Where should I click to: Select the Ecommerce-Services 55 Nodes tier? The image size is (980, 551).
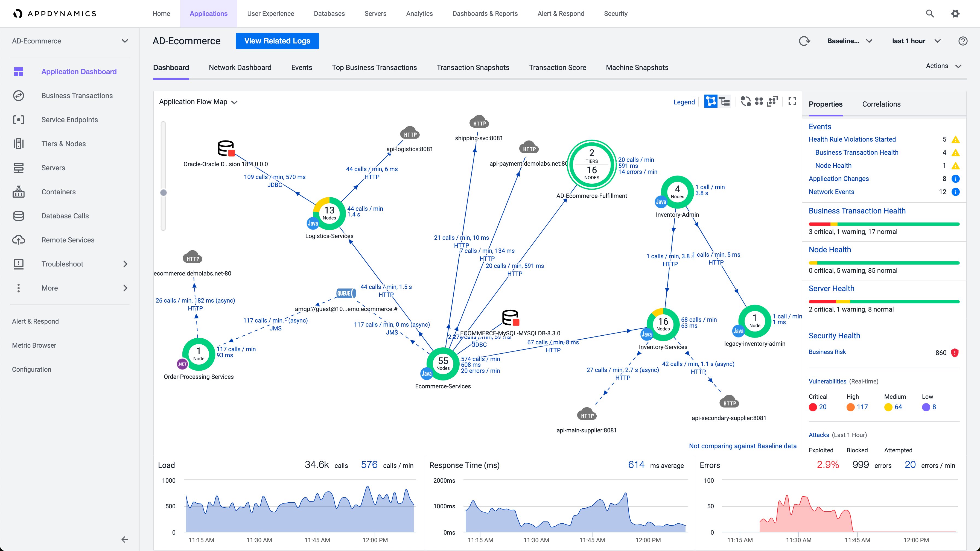click(443, 364)
